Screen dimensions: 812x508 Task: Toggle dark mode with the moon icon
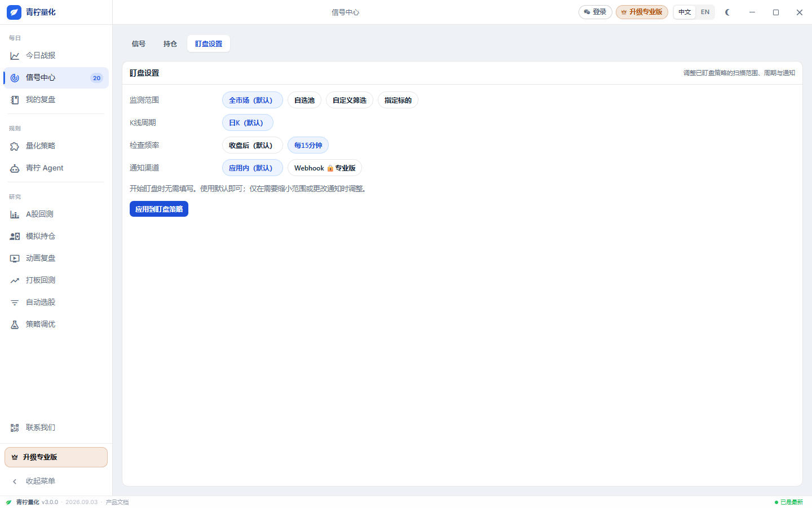tap(727, 12)
